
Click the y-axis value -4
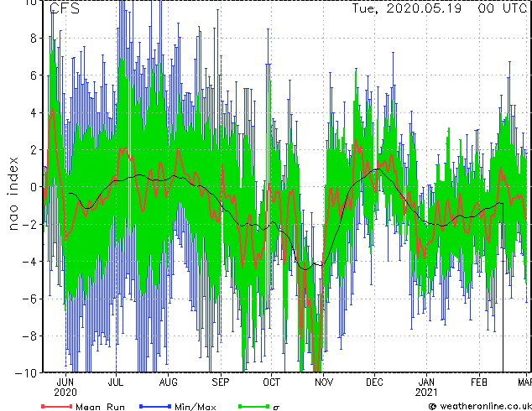29,262
